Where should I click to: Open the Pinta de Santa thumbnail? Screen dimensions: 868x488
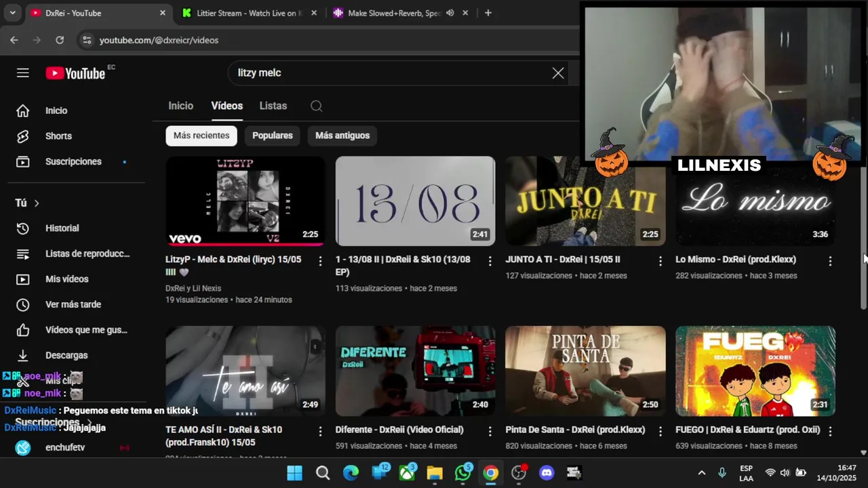coord(585,371)
